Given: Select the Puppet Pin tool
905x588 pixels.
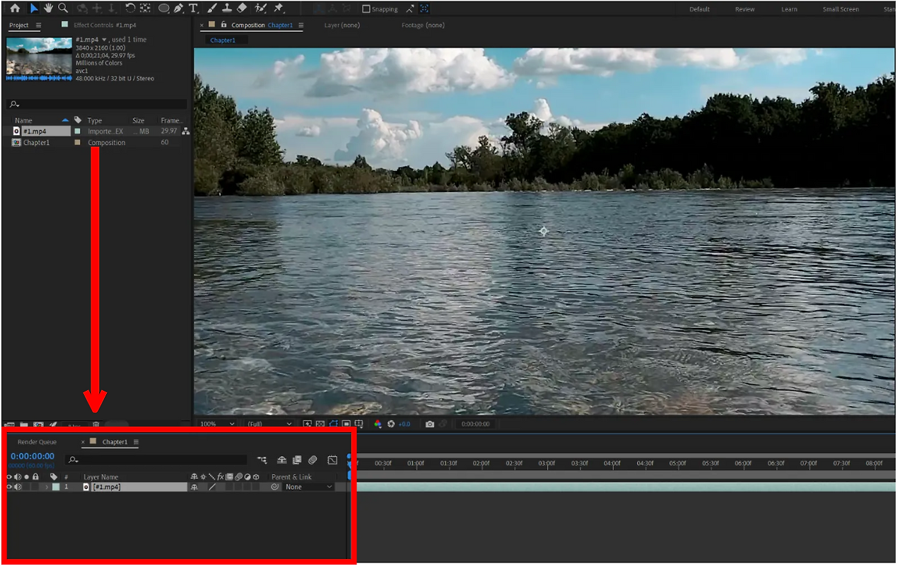Looking at the screenshot, I should (x=279, y=8).
